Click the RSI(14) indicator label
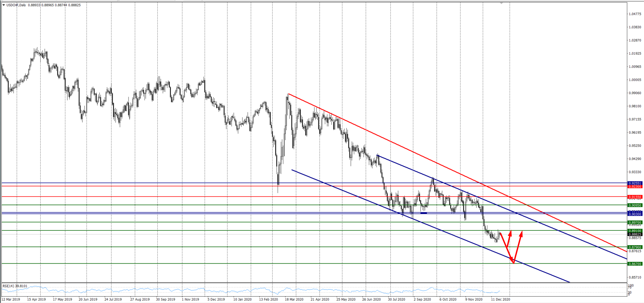Screen dimensions: 644x303 pos(15,286)
